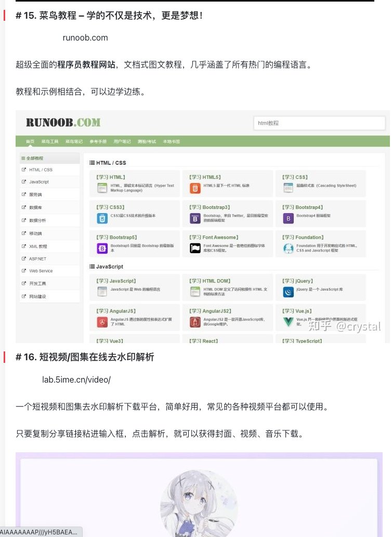Open the 学习 TypeScript card title
Viewport: 392px width, 537px height.
[x=302, y=341]
